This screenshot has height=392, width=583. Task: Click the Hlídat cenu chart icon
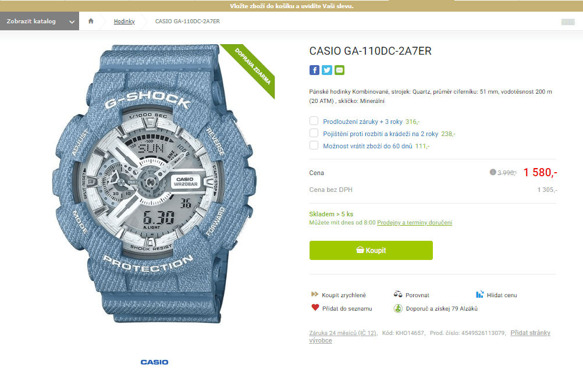coord(479,294)
